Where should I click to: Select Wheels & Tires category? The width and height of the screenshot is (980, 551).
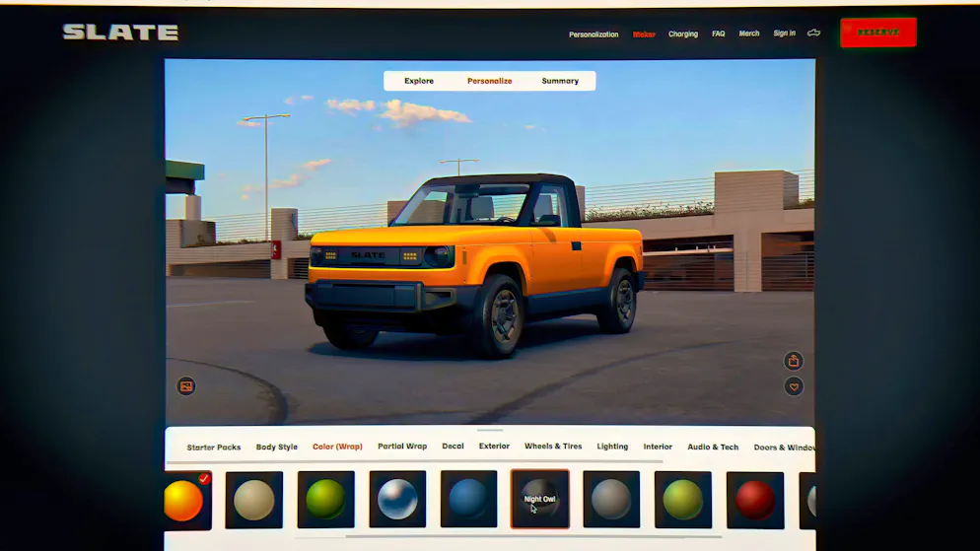(x=553, y=447)
